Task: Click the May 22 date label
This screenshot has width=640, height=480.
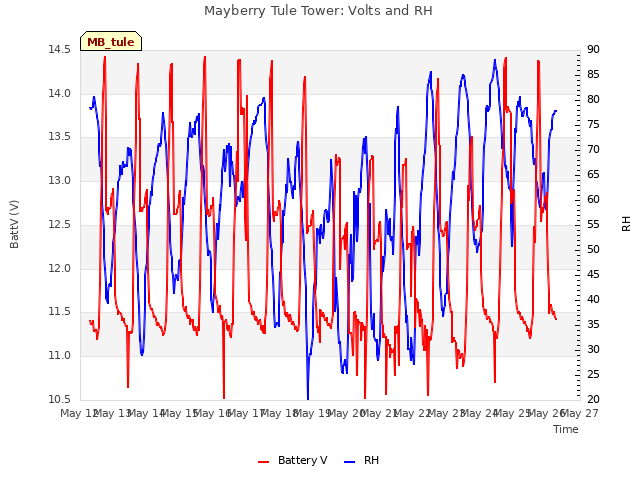Action: [413, 413]
